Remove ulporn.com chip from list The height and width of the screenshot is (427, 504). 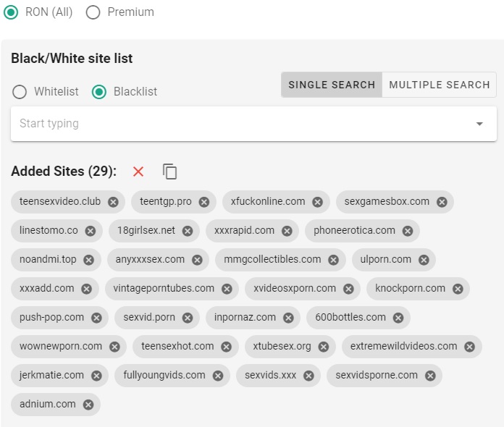point(424,260)
